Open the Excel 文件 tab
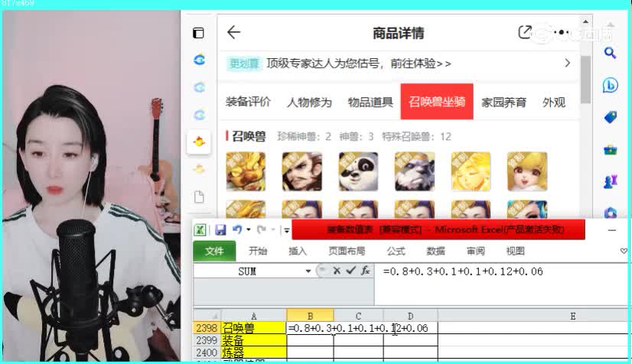The height and width of the screenshot is (364, 632). tap(214, 251)
